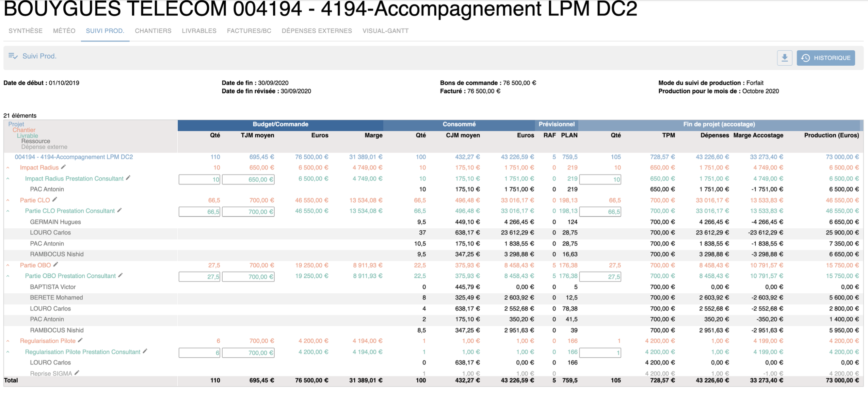
Task: Click the Production (Euros) column header
Action: 831,135
